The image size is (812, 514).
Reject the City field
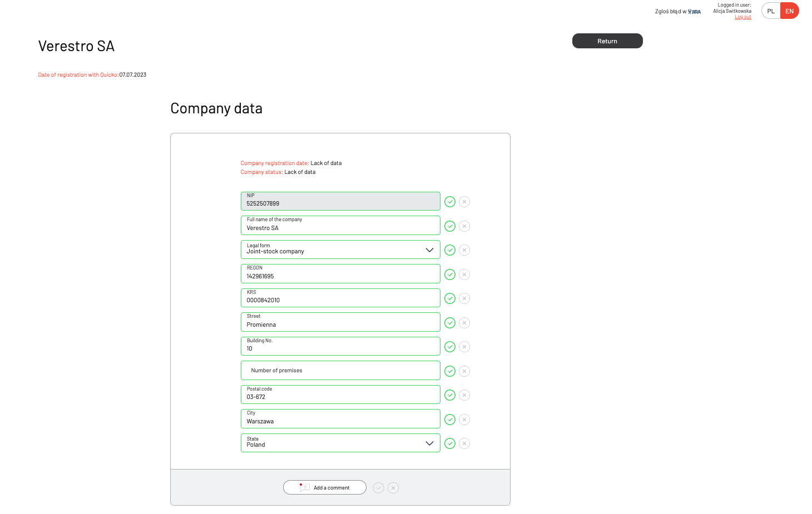coord(464,420)
